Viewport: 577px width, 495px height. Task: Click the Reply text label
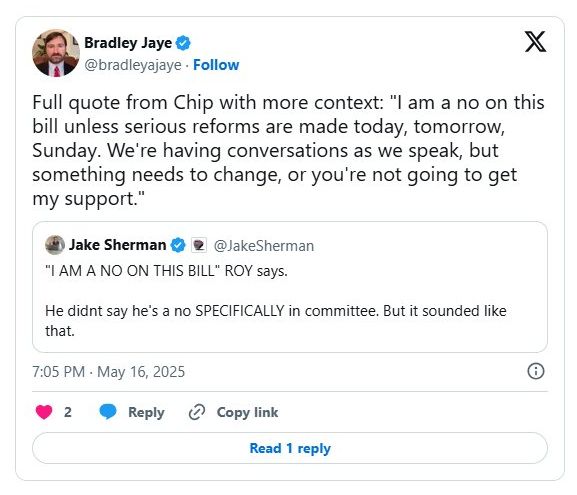(146, 412)
